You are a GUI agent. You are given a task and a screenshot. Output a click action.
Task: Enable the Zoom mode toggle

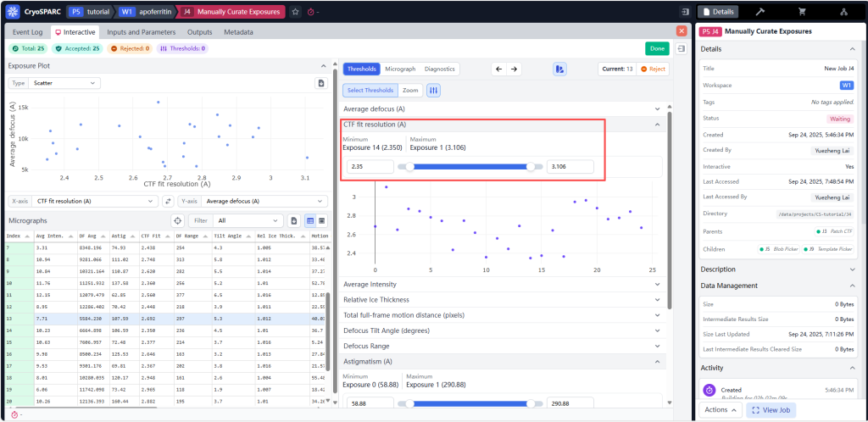tap(410, 90)
